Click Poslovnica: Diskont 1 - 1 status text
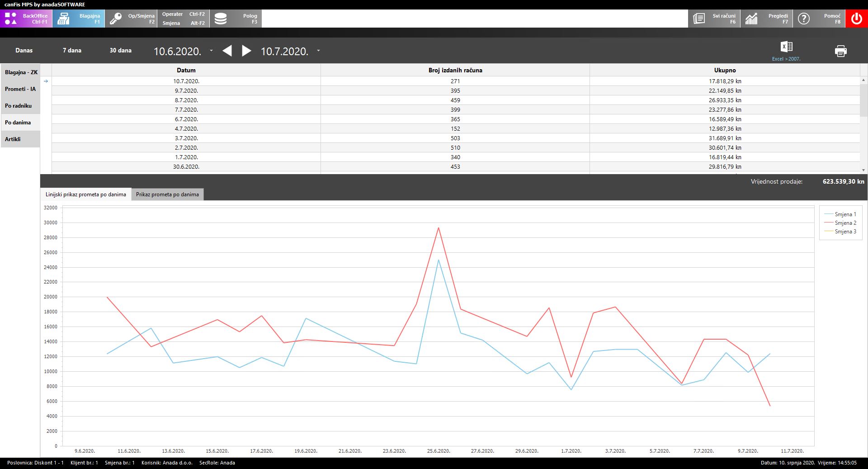 [35, 463]
